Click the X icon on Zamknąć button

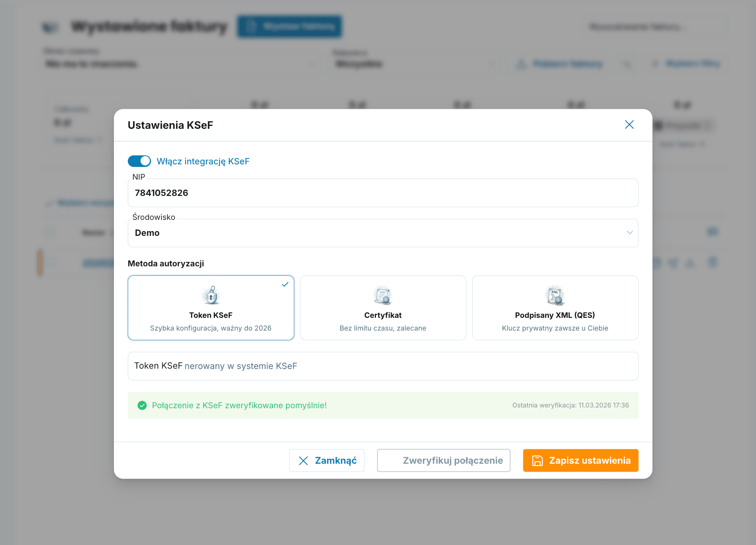[x=303, y=461]
